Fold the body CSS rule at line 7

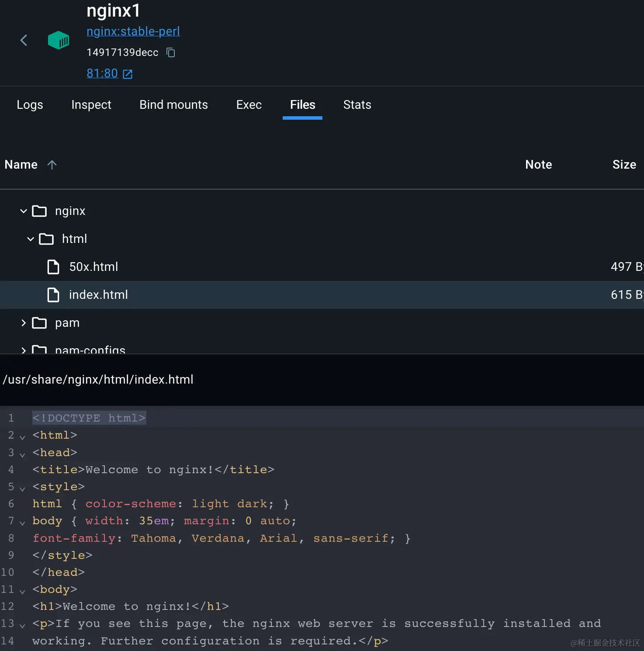pyautogui.click(x=22, y=523)
